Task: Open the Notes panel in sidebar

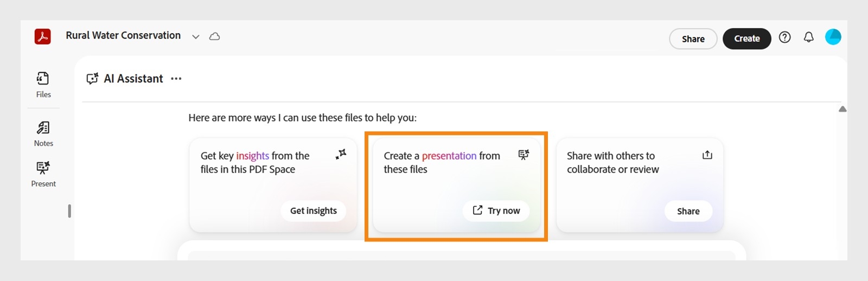Action: coord(43,133)
